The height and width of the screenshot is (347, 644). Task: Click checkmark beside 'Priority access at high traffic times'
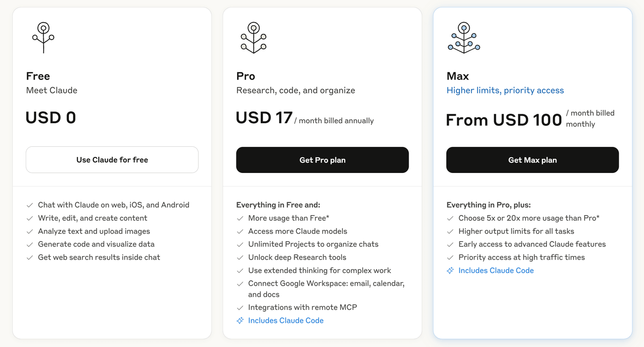(x=450, y=257)
